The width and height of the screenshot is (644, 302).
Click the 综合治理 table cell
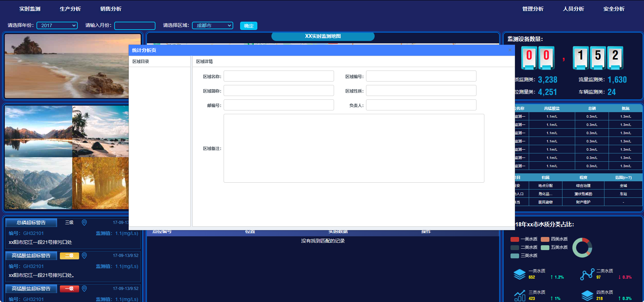coord(583,186)
